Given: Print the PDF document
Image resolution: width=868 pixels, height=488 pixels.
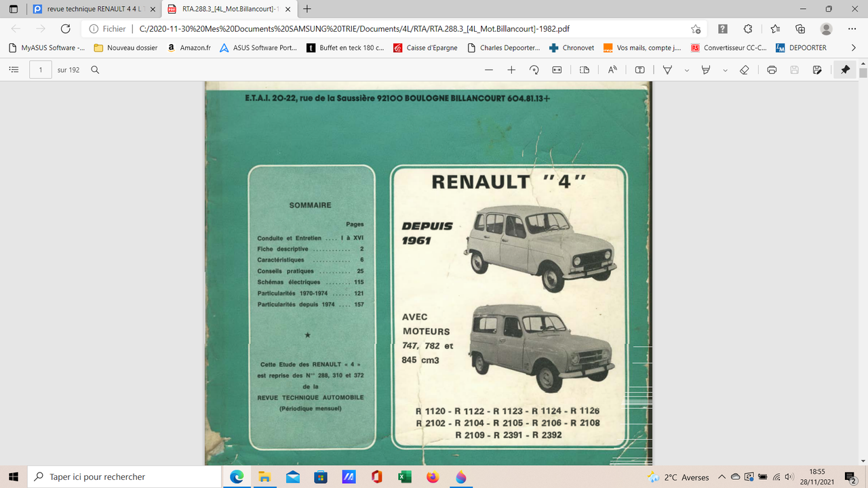Looking at the screenshot, I should point(772,70).
